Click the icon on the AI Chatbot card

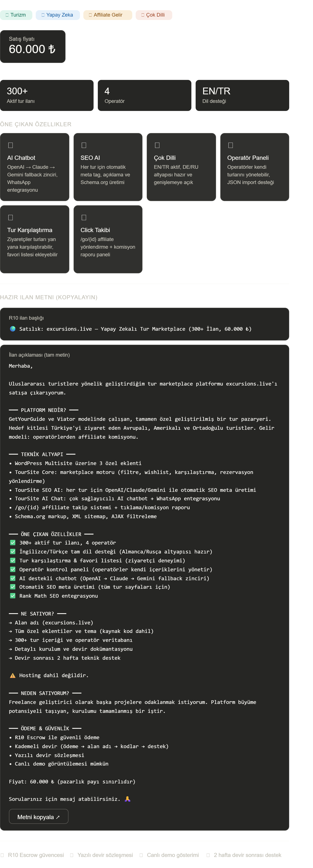click(x=10, y=145)
